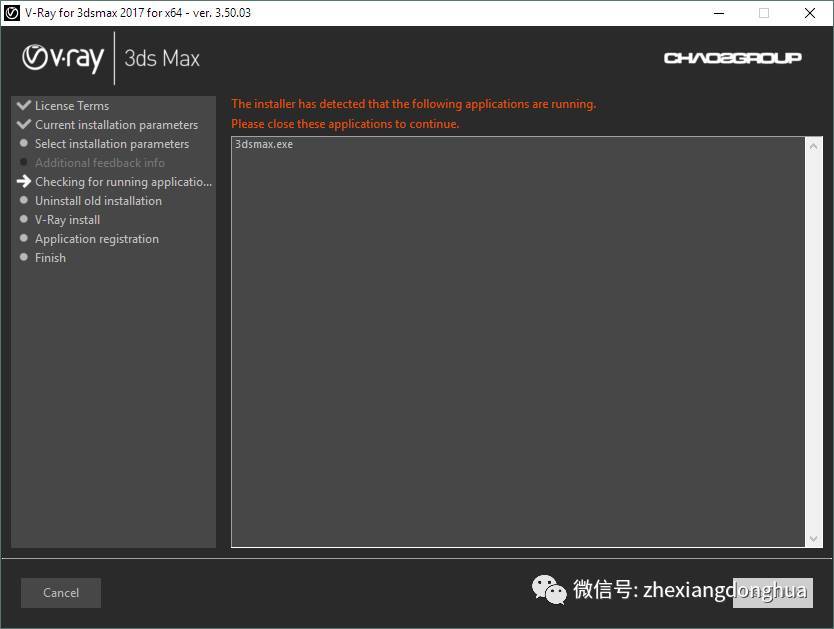The image size is (834, 629).
Task: Click the '3ds Max' header text
Action: (x=162, y=58)
